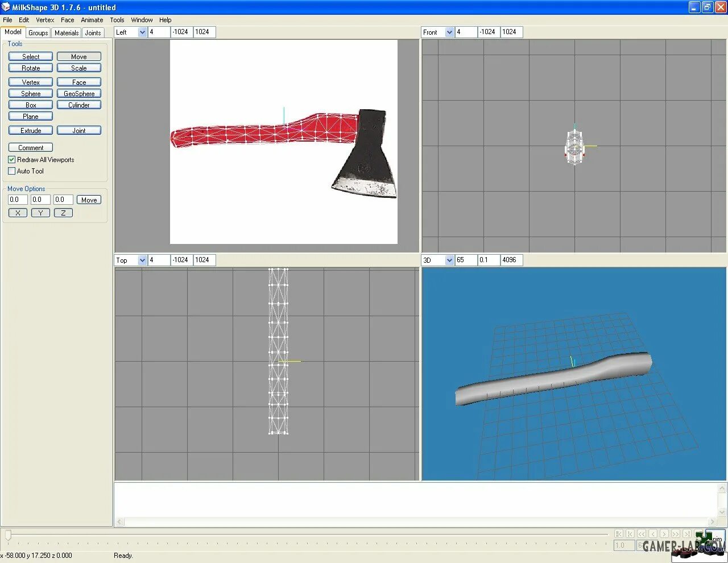Click Top viewport grid field showing 4
The height and width of the screenshot is (563, 728).
tap(159, 260)
